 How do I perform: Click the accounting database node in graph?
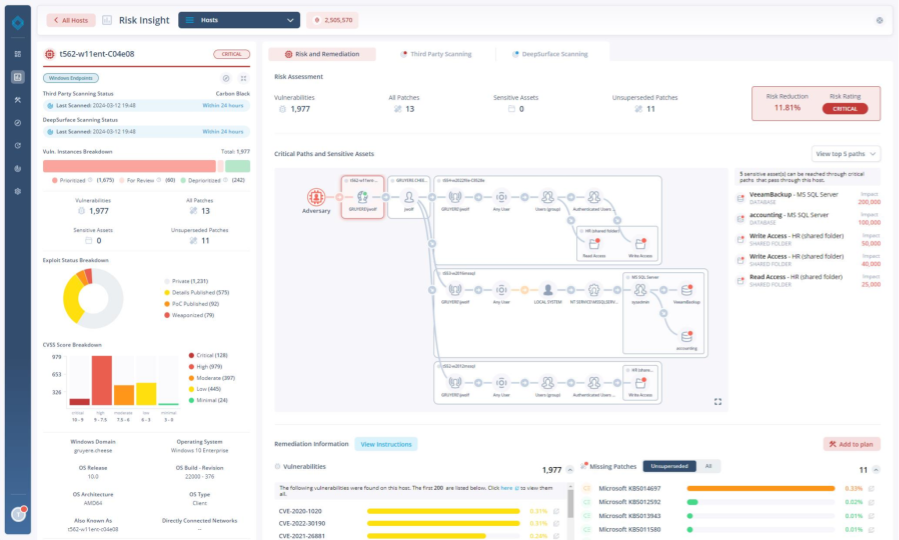click(x=686, y=336)
